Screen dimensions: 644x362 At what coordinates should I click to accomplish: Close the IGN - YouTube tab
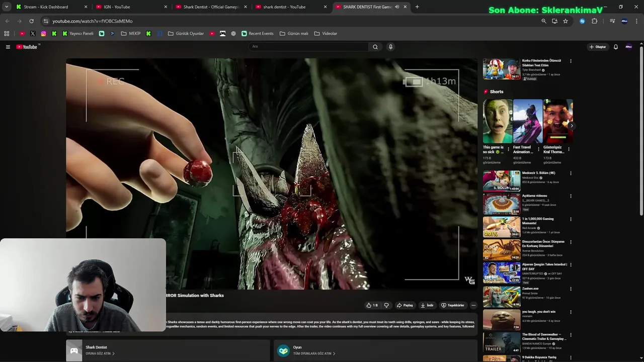pos(166,7)
